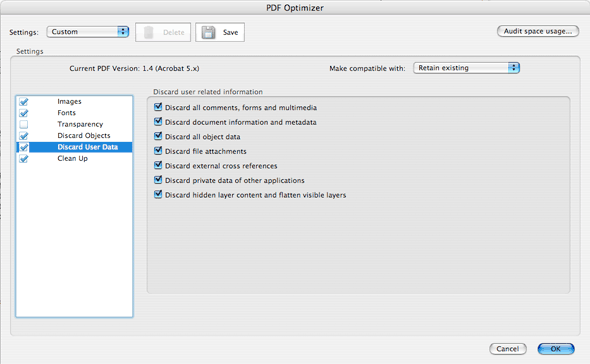Open the Make compatible with dropdown
590x364 pixels.
(466, 68)
